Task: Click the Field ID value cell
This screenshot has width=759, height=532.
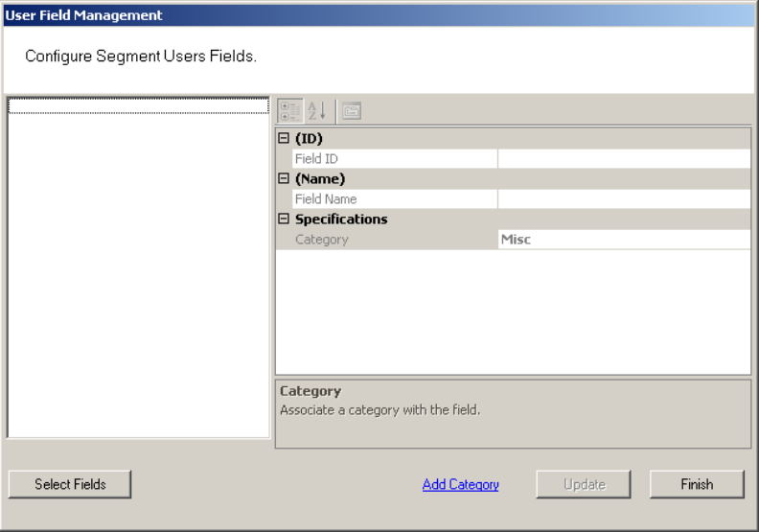Action: (x=624, y=159)
